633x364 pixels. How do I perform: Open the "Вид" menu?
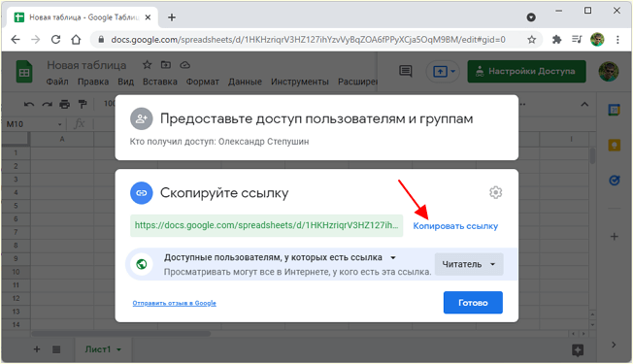tap(125, 82)
